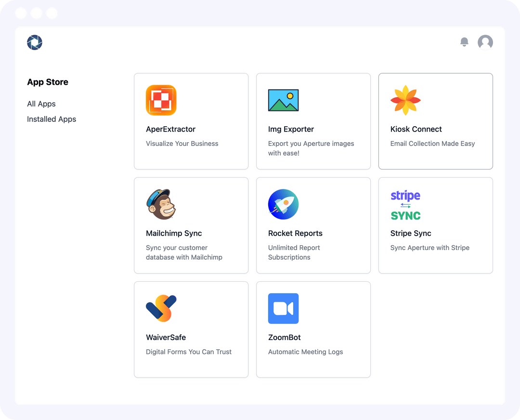Click the App Store heading

[48, 82]
